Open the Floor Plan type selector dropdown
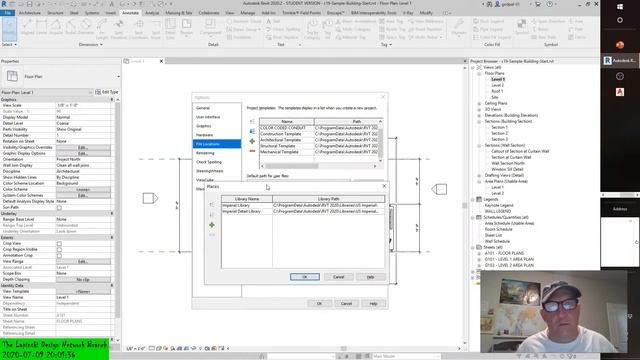The height and width of the screenshot is (360, 640). pyautogui.click(x=118, y=77)
